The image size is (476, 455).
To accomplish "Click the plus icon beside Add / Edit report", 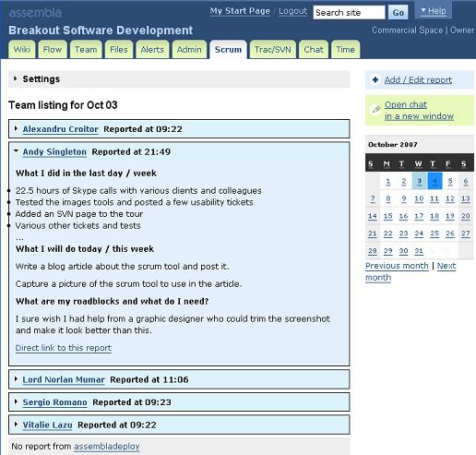I will click(x=375, y=80).
